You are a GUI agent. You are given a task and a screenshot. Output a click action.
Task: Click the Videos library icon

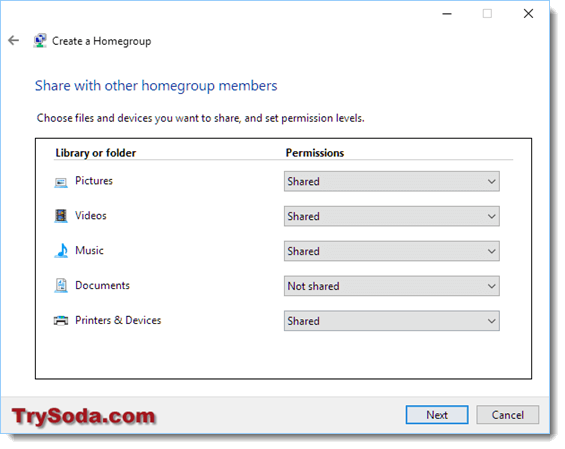[x=61, y=216]
